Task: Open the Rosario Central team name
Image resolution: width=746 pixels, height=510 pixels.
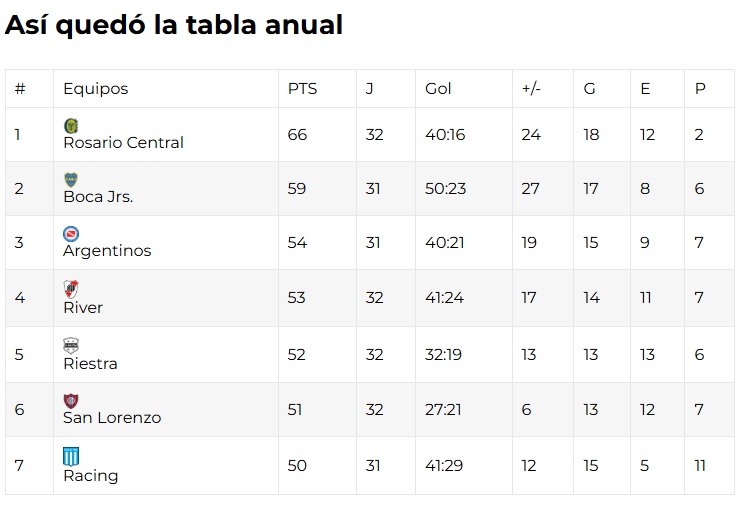Action: pyautogui.click(x=123, y=143)
